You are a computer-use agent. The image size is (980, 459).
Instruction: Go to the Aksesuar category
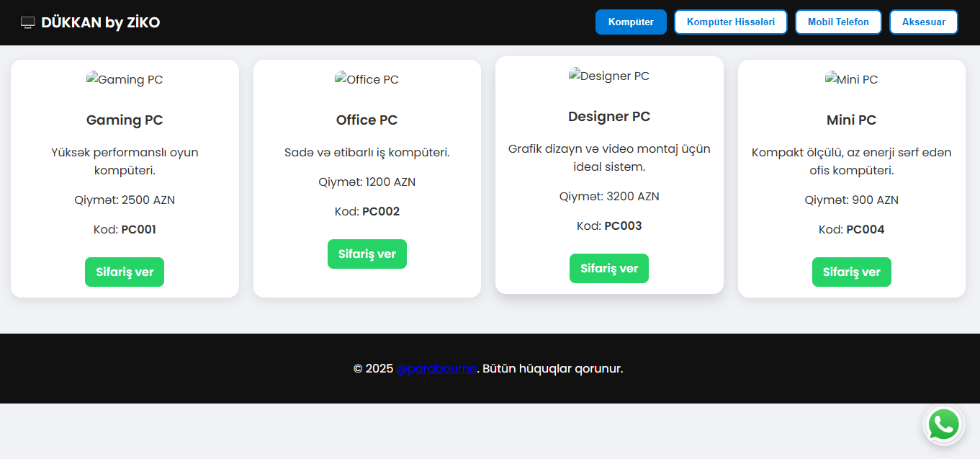point(923,22)
